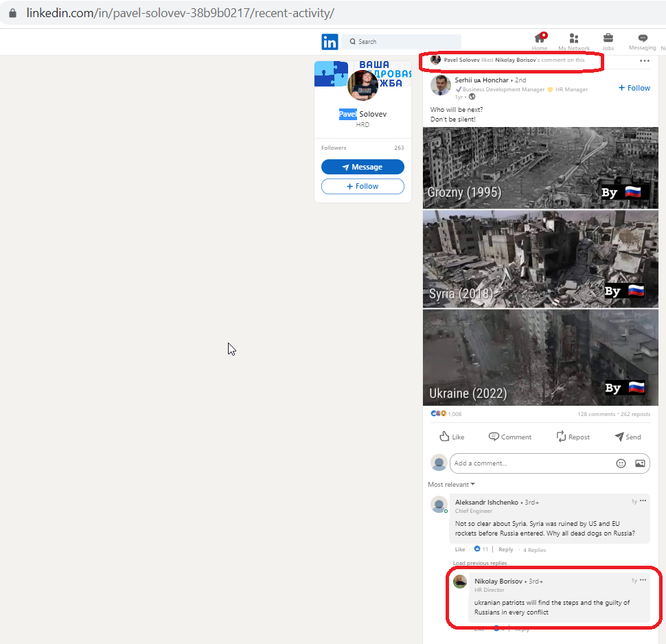
Task: Click Pavel Solovev's sidebar profile picture
Action: tap(363, 85)
